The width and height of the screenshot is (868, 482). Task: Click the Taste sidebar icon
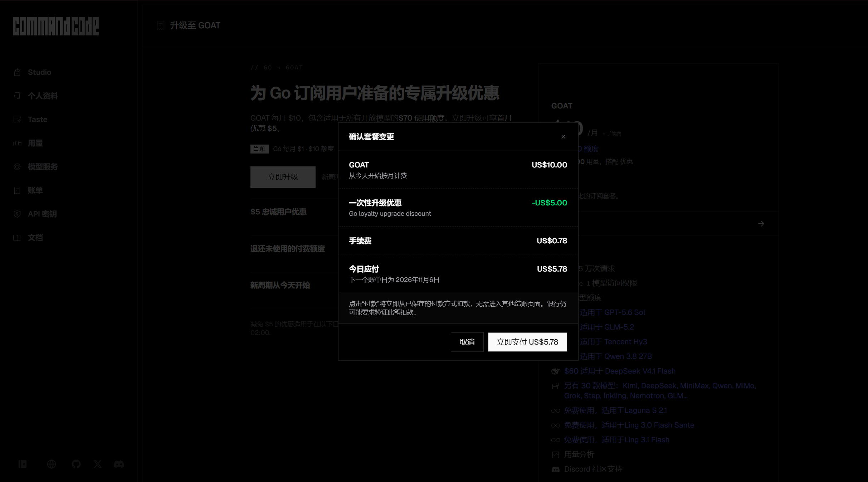[17, 120]
